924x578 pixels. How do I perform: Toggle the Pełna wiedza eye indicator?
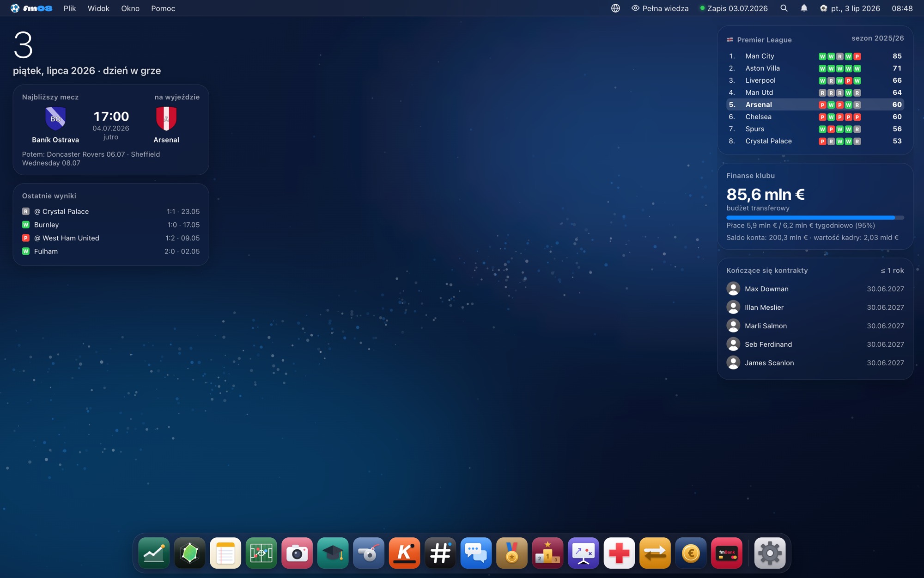[x=660, y=8]
